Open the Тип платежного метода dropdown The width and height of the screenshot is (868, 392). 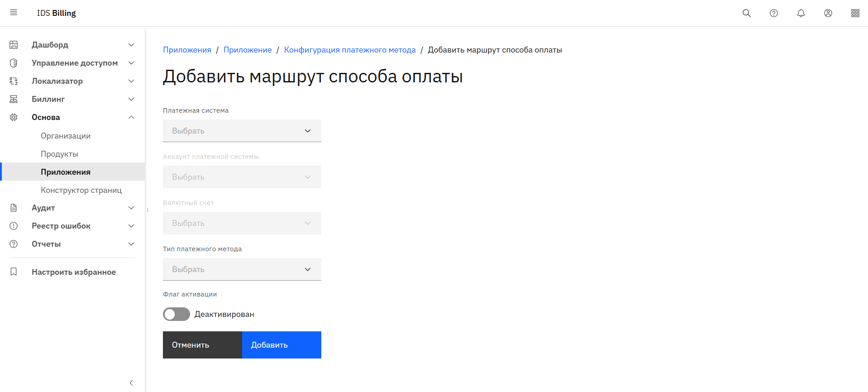point(242,269)
